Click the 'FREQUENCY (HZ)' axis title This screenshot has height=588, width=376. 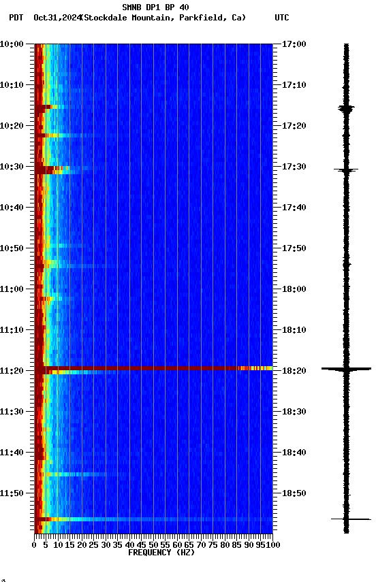[x=161, y=553]
